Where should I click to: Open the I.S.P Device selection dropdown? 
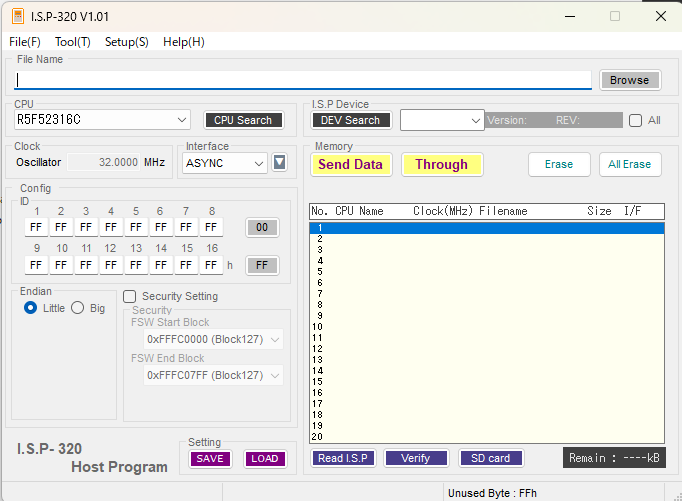tap(442, 120)
